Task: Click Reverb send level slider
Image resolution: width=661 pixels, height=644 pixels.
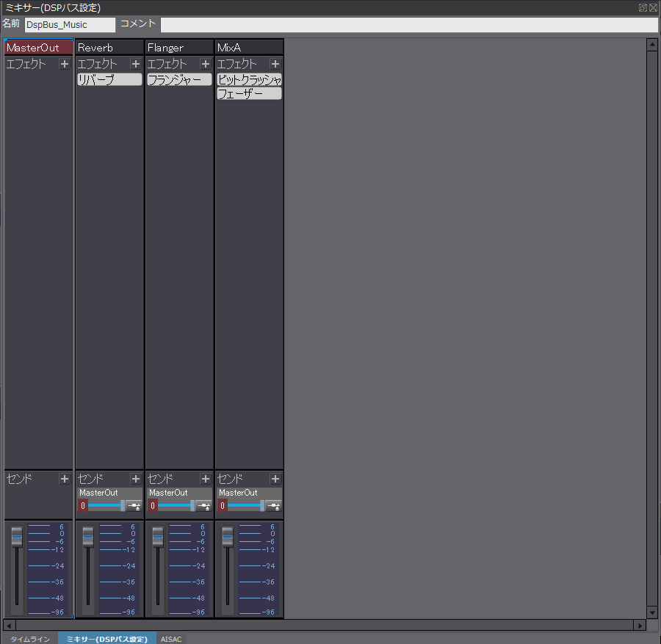Action: (106, 506)
